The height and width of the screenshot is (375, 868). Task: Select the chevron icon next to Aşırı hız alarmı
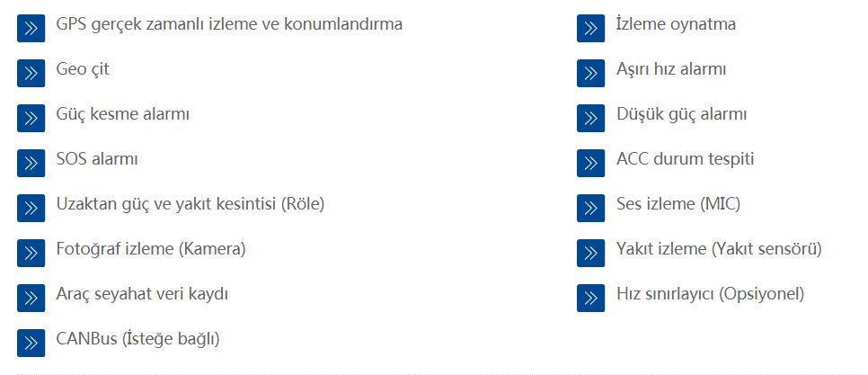(590, 73)
